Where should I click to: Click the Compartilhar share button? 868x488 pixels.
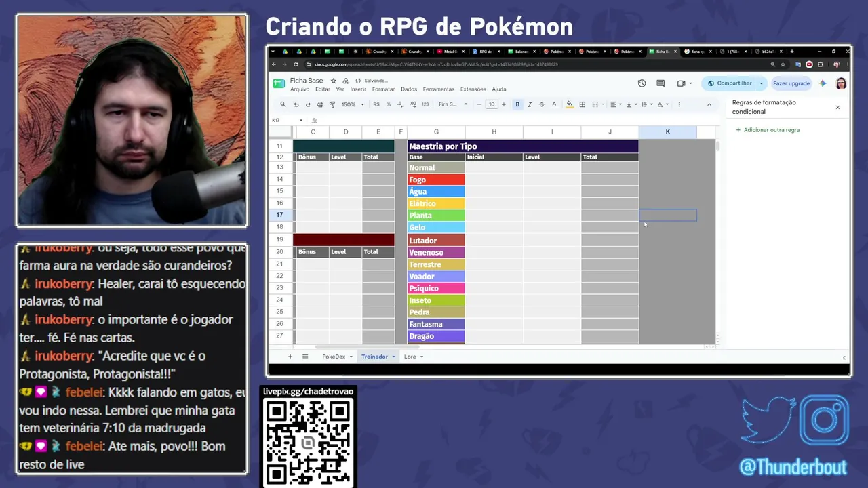[x=730, y=83]
